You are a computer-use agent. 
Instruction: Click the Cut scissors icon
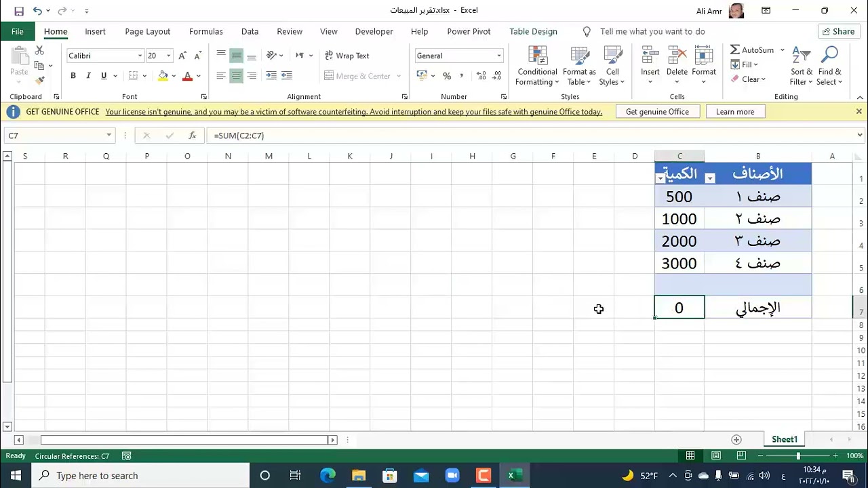(x=39, y=51)
